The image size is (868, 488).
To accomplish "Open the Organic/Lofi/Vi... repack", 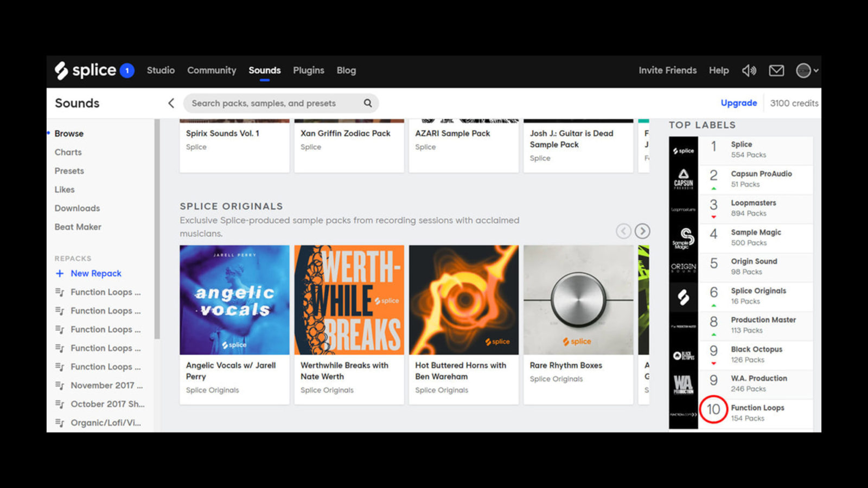I will [106, 423].
